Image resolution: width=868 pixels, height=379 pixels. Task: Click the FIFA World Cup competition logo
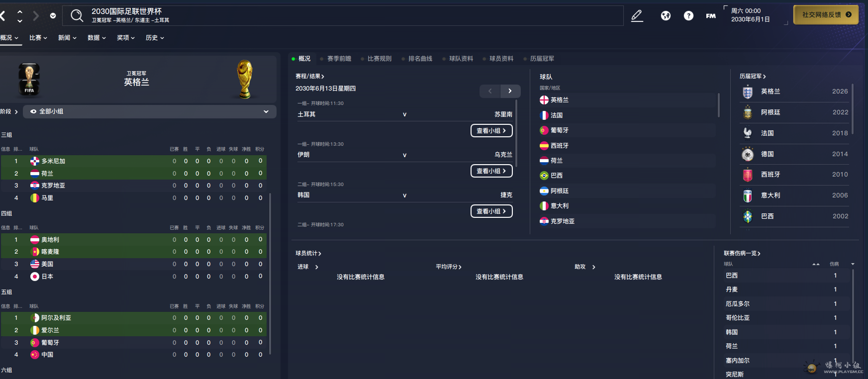(x=29, y=79)
